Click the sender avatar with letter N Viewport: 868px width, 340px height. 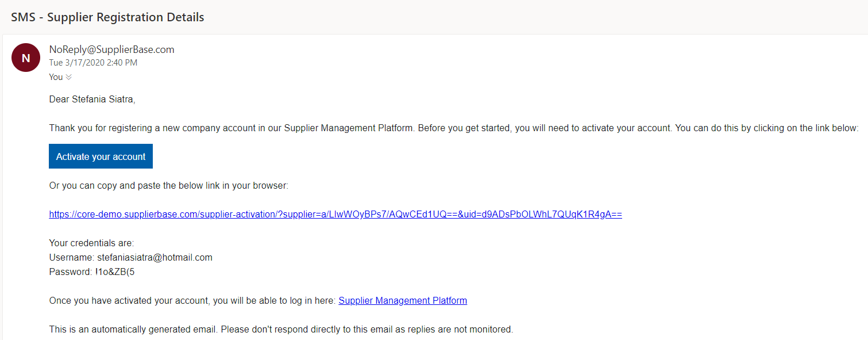click(26, 58)
